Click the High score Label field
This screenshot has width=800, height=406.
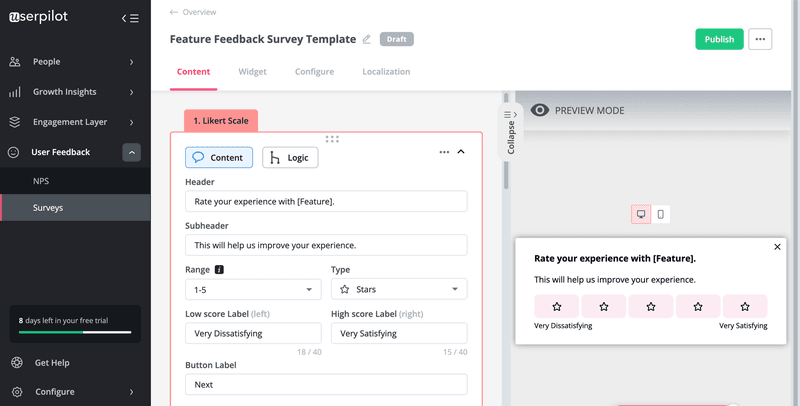(399, 333)
